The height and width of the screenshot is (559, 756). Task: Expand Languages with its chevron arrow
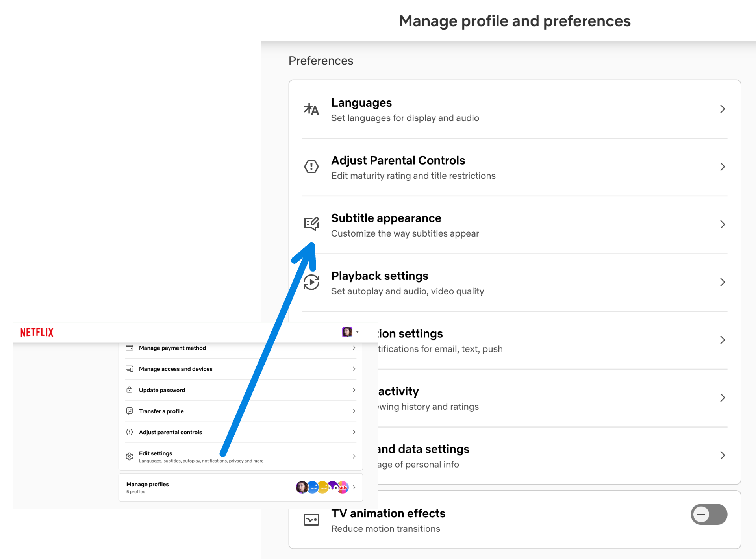click(x=722, y=109)
